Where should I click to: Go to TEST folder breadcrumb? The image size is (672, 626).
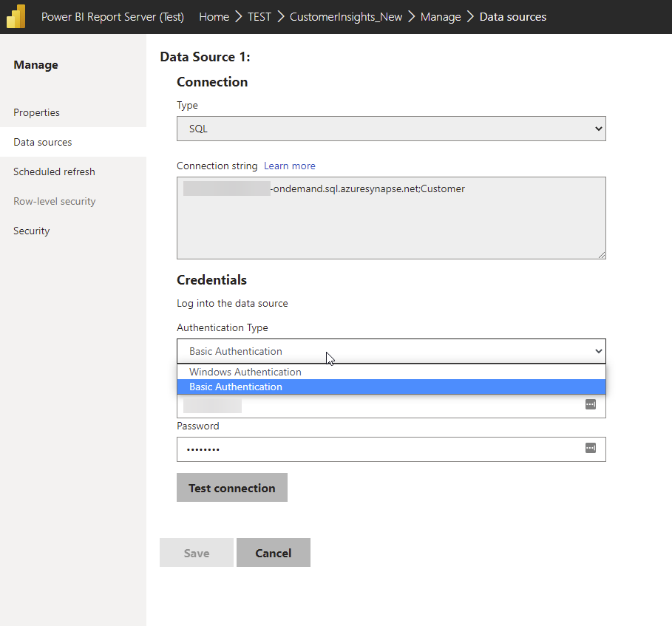point(259,17)
